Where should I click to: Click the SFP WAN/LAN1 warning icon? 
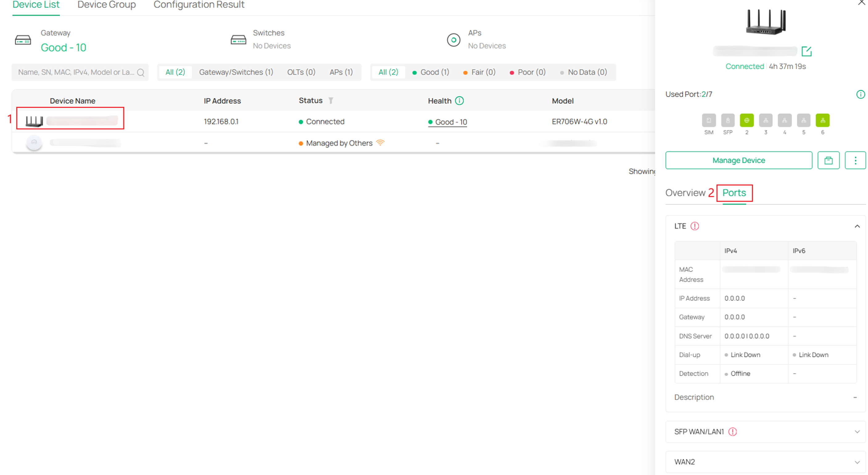(733, 432)
